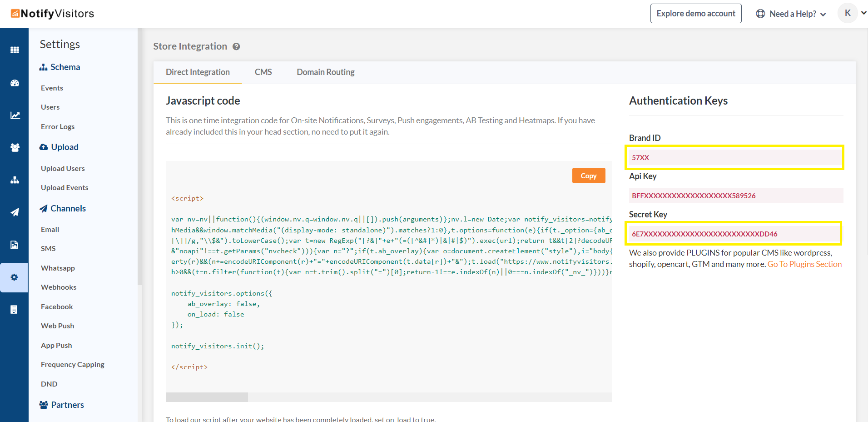Open Web Push settings

coord(57,326)
